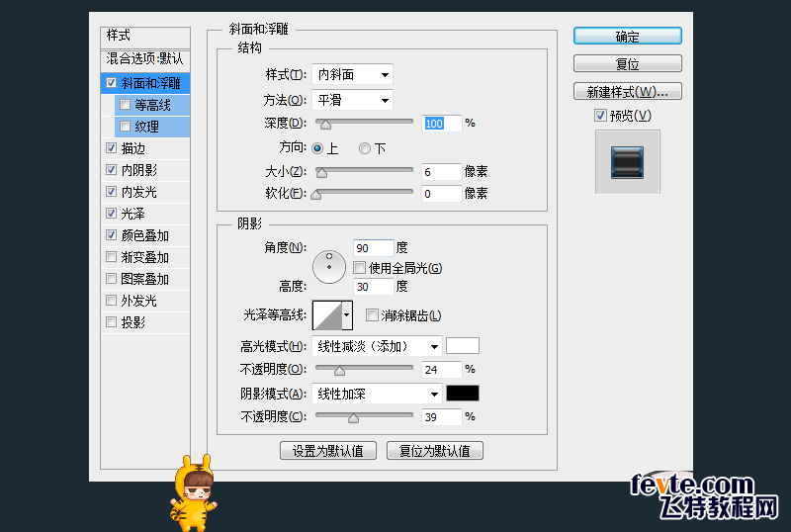This screenshot has height=532, width=791.
Task: Open the 图案叠加 settings entry
Action: click(145, 279)
